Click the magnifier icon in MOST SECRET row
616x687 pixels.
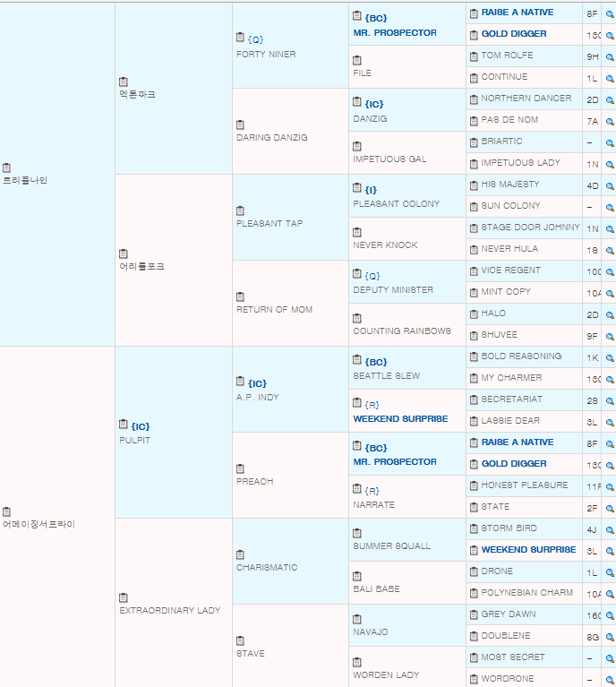point(610,658)
